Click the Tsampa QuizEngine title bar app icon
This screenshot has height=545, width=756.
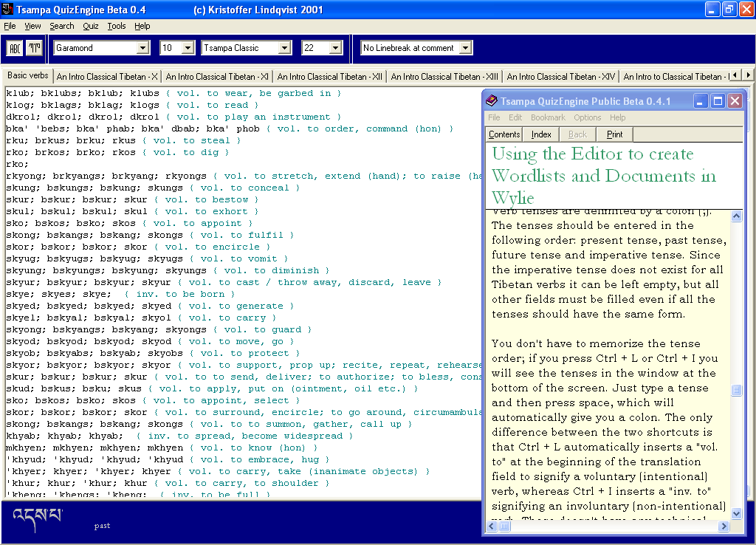pos(7,9)
